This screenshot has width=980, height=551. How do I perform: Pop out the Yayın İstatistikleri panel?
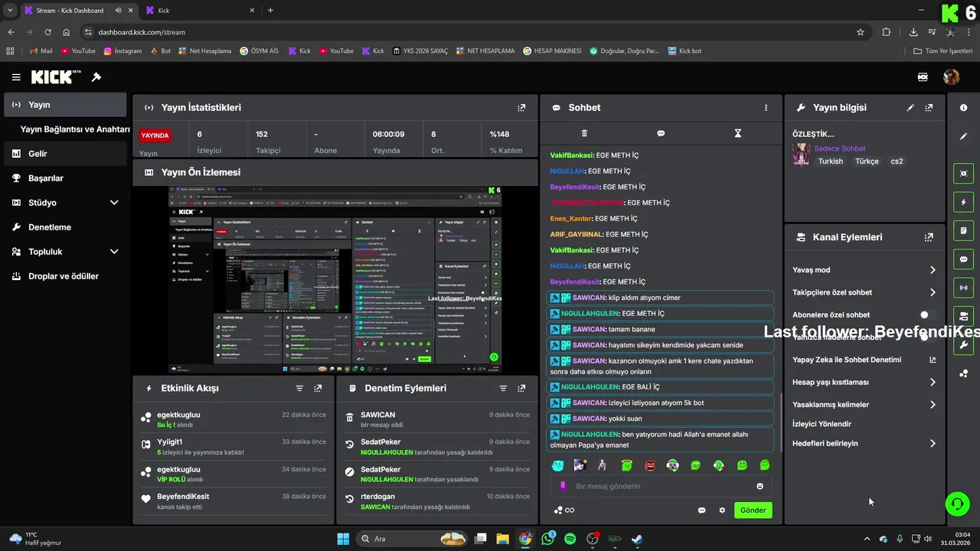[x=521, y=108]
